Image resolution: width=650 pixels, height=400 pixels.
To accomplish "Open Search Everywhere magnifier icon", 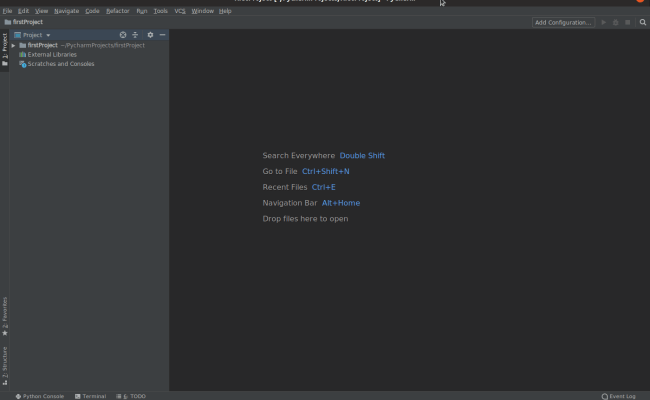I will point(643,22).
